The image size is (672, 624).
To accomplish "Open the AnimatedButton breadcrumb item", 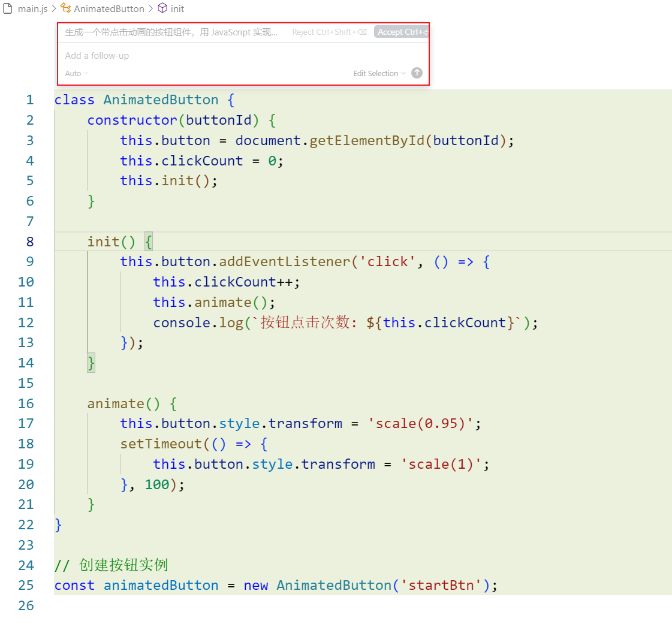I will click(109, 9).
